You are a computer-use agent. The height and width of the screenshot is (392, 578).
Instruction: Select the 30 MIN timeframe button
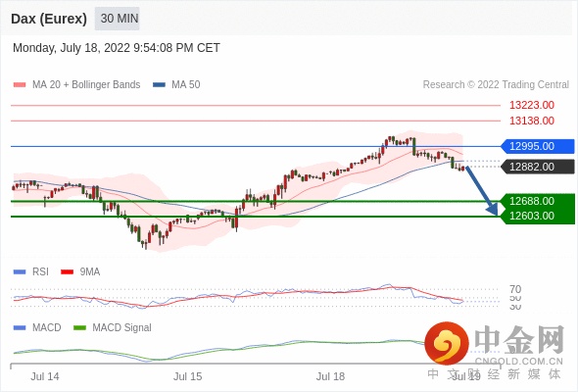point(118,18)
